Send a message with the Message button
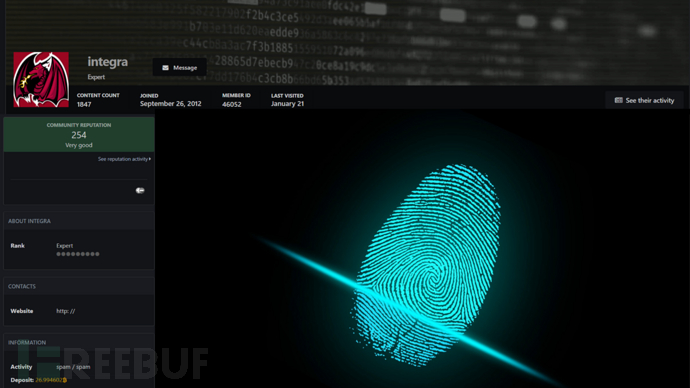 coord(180,68)
